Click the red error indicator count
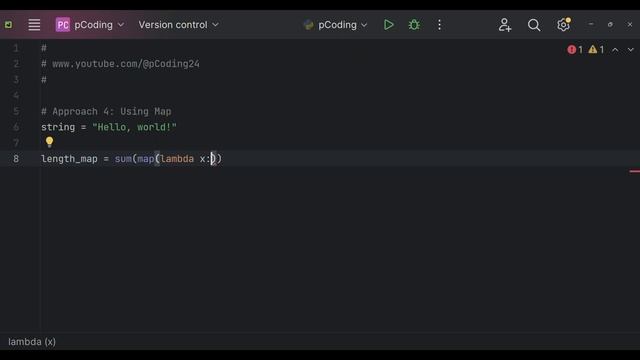 coord(575,50)
